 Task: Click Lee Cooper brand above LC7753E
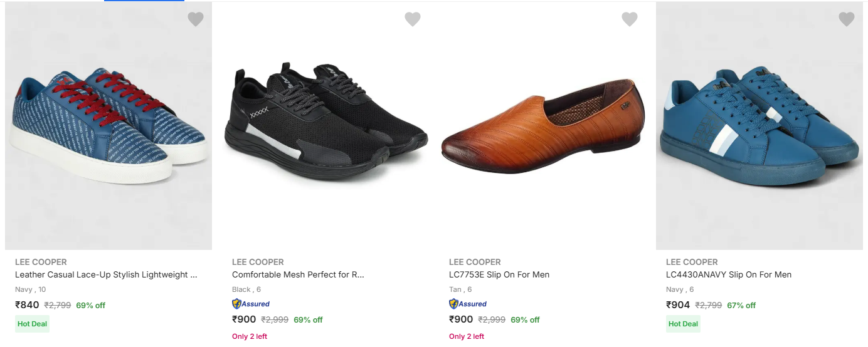pyautogui.click(x=475, y=262)
